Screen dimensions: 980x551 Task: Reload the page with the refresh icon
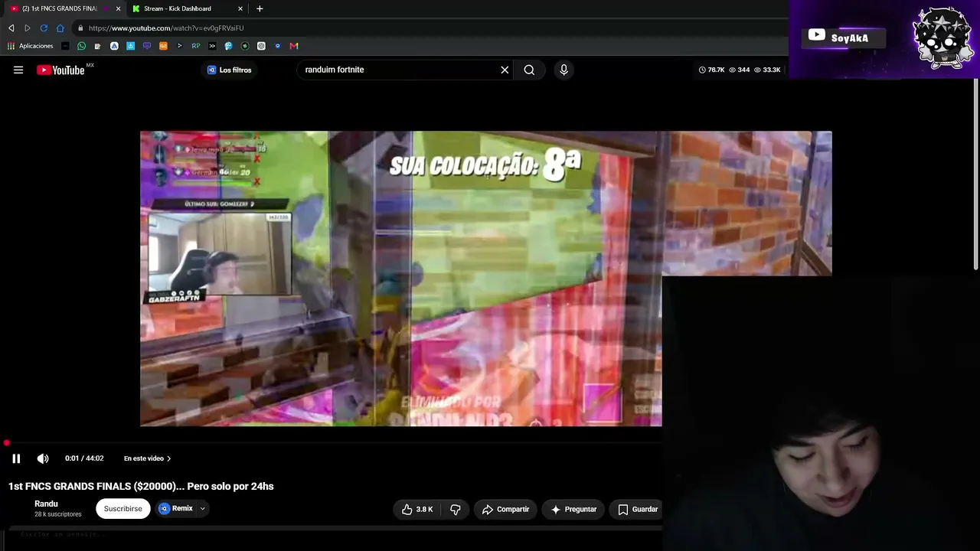coord(44,28)
